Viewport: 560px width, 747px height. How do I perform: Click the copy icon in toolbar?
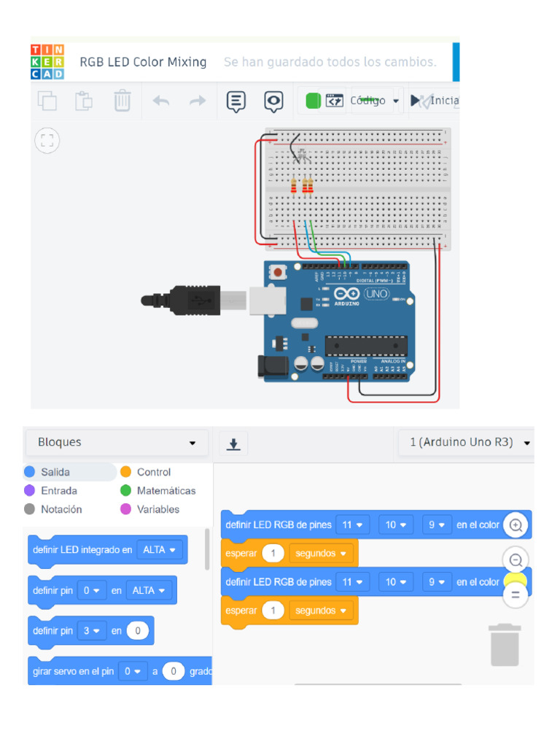47,101
